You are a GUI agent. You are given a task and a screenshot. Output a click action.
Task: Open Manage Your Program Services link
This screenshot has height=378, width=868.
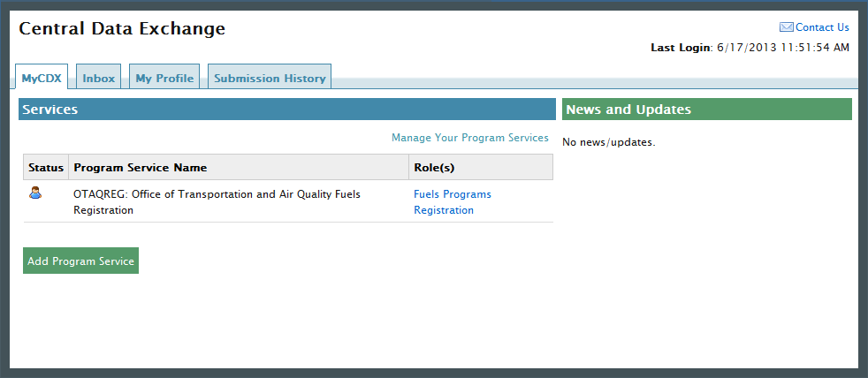tap(469, 138)
